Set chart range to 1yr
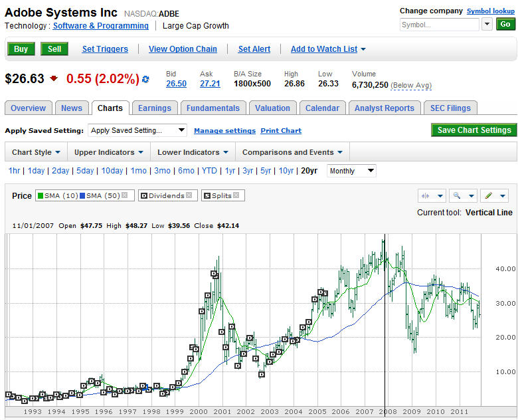This screenshot has width=518, height=420. [x=230, y=171]
